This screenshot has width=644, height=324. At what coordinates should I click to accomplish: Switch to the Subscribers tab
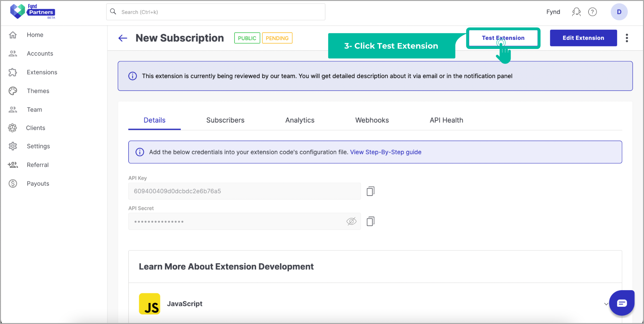[225, 120]
